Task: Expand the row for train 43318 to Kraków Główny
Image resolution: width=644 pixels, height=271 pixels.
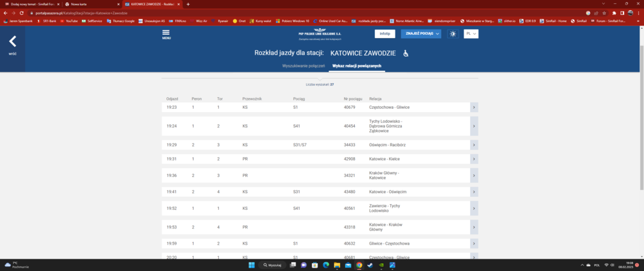Action: coord(474,228)
